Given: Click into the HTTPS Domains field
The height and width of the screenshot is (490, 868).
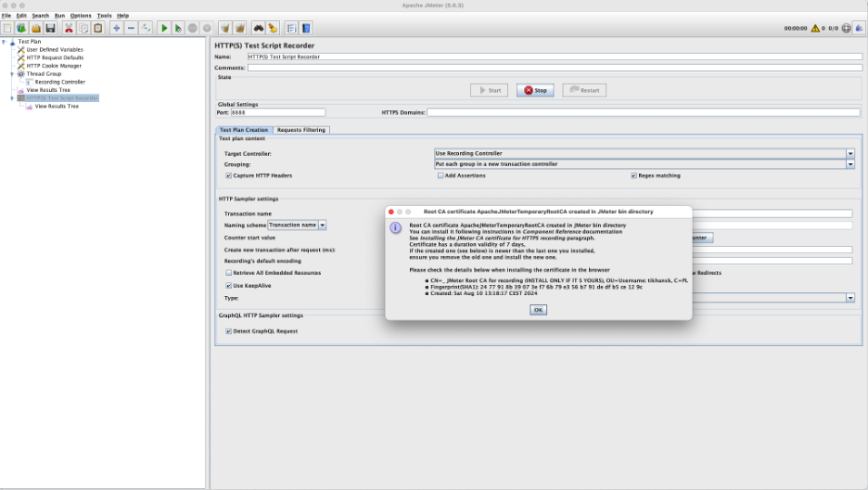Looking at the screenshot, I should pyautogui.click(x=644, y=112).
